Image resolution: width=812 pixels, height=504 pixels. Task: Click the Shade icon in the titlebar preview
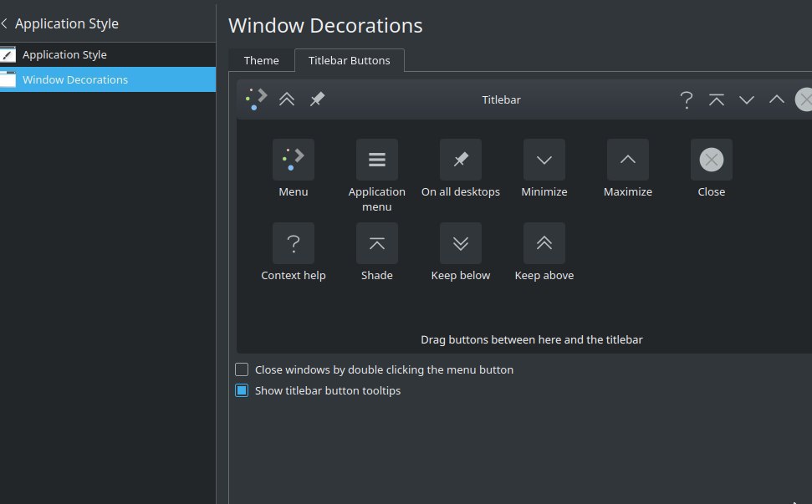point(716,99)
